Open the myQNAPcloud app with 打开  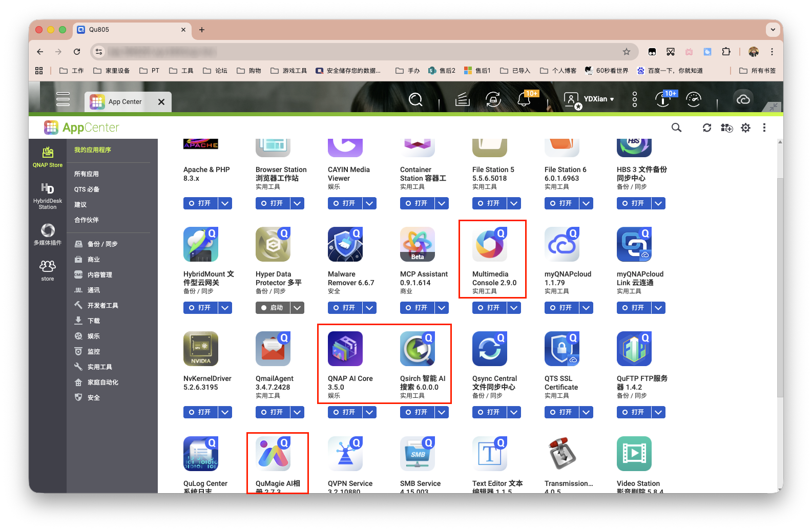click(561, 308)
